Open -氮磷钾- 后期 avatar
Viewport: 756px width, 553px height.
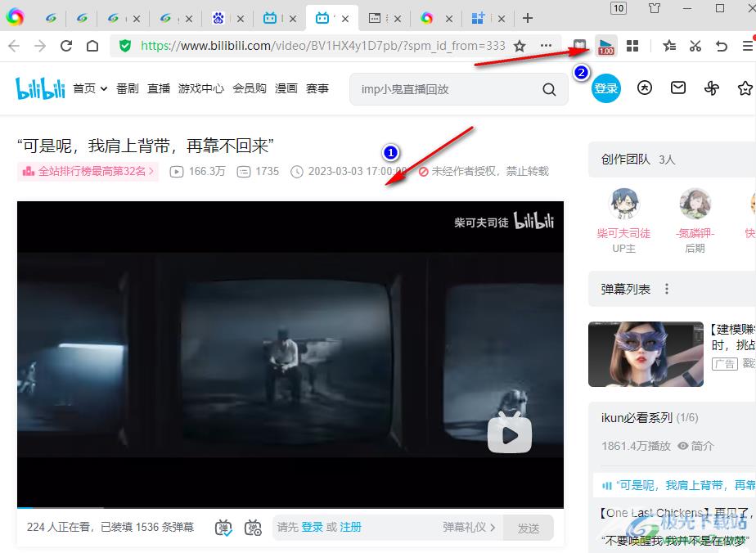click(x=695, y=204)
